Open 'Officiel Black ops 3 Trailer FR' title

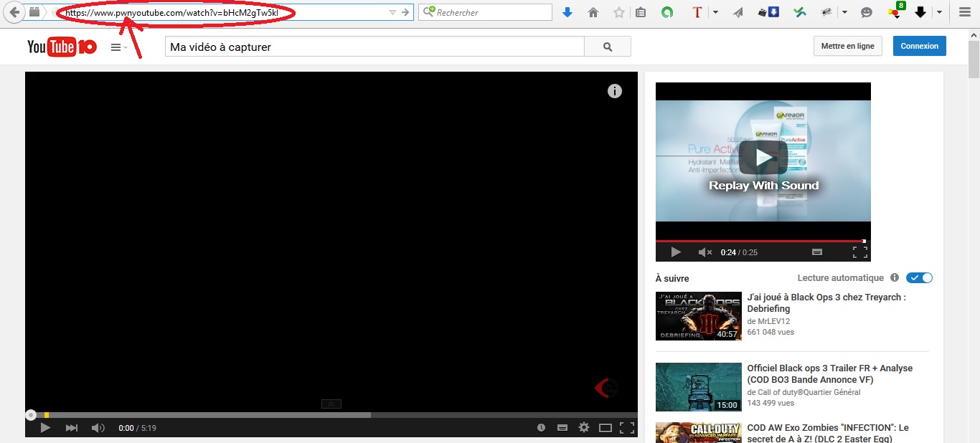(x=830, y=373)
